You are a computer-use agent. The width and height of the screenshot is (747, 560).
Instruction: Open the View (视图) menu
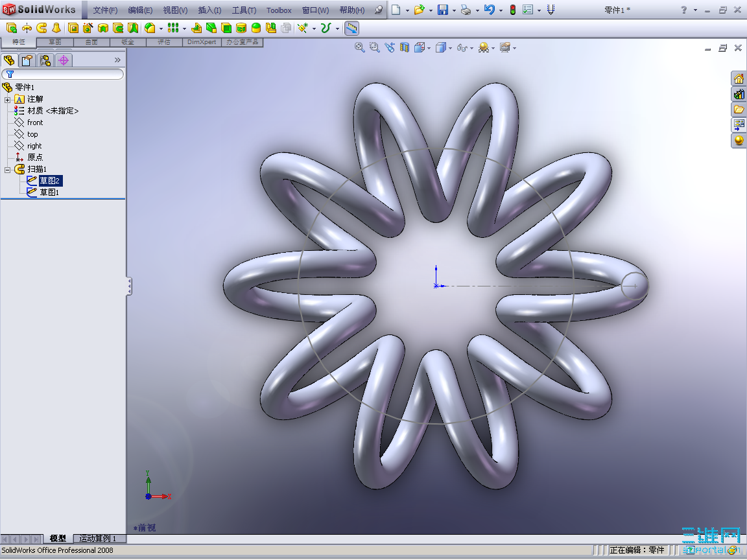[175, 10]
